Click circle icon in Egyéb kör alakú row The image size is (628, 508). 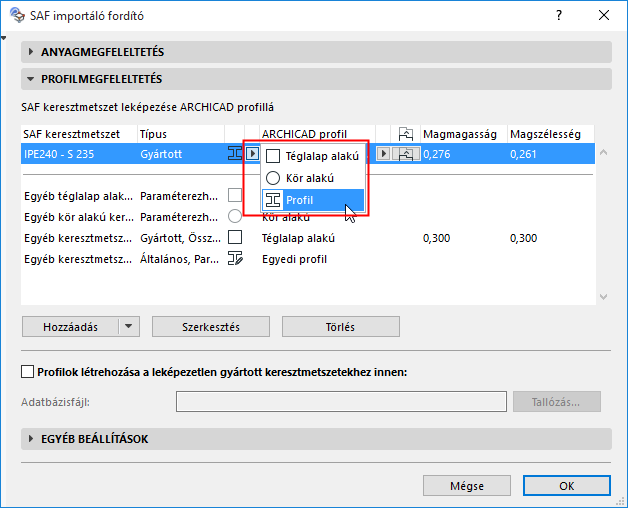(235, 216)
